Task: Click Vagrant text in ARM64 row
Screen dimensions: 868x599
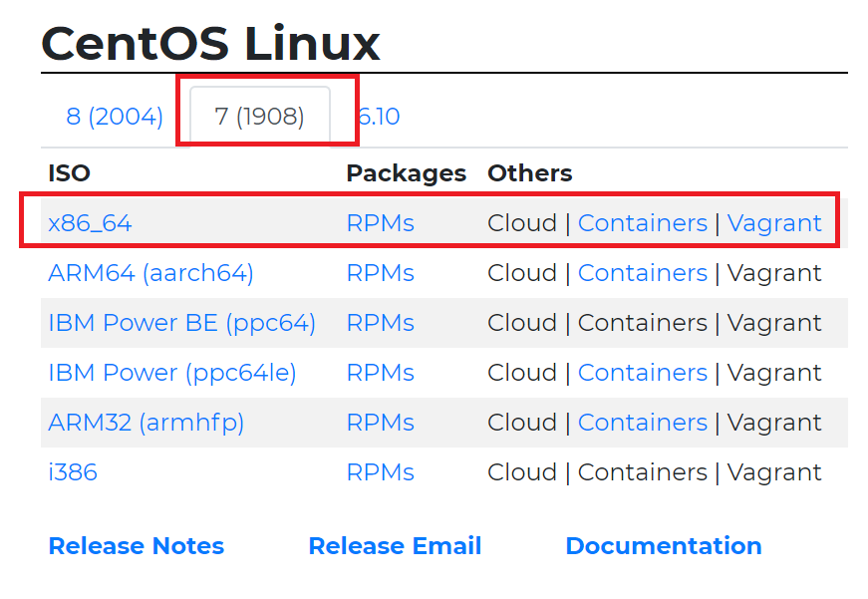Action: tap(774, 273)
